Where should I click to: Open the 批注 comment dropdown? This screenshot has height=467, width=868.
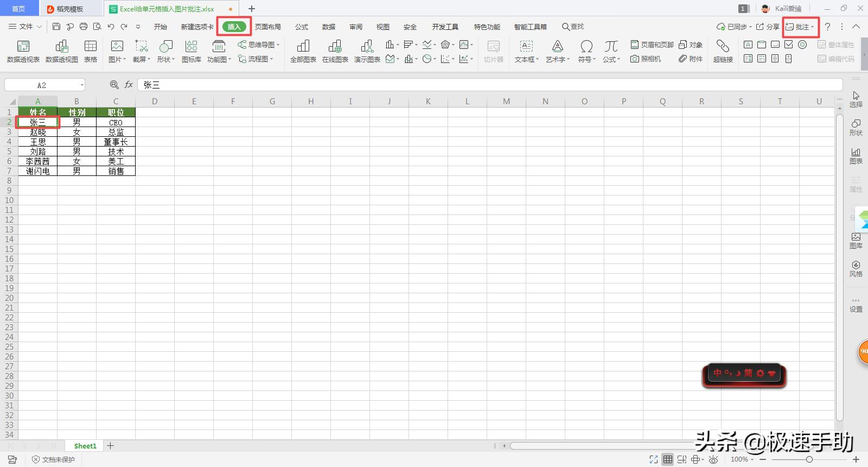(x=801, y=27)
